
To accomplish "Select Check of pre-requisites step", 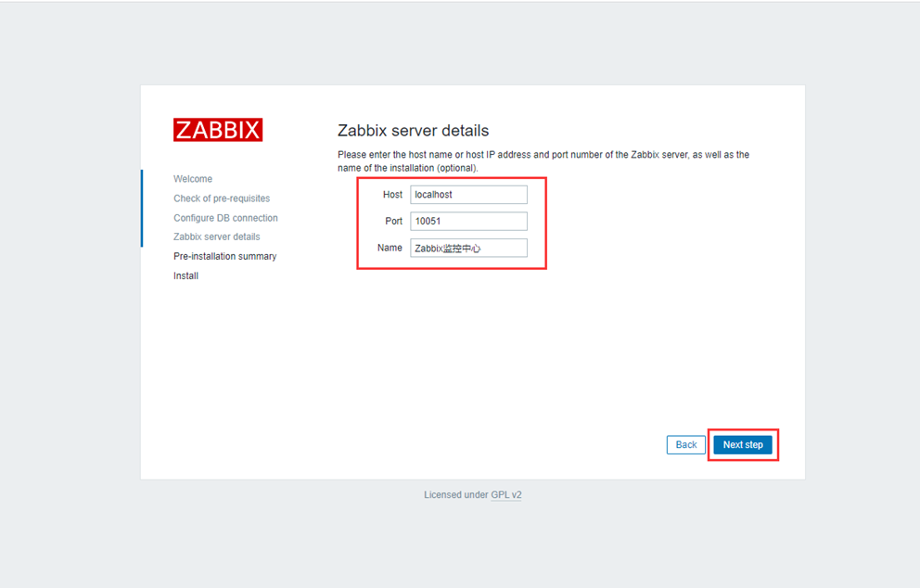I will 222,198.
